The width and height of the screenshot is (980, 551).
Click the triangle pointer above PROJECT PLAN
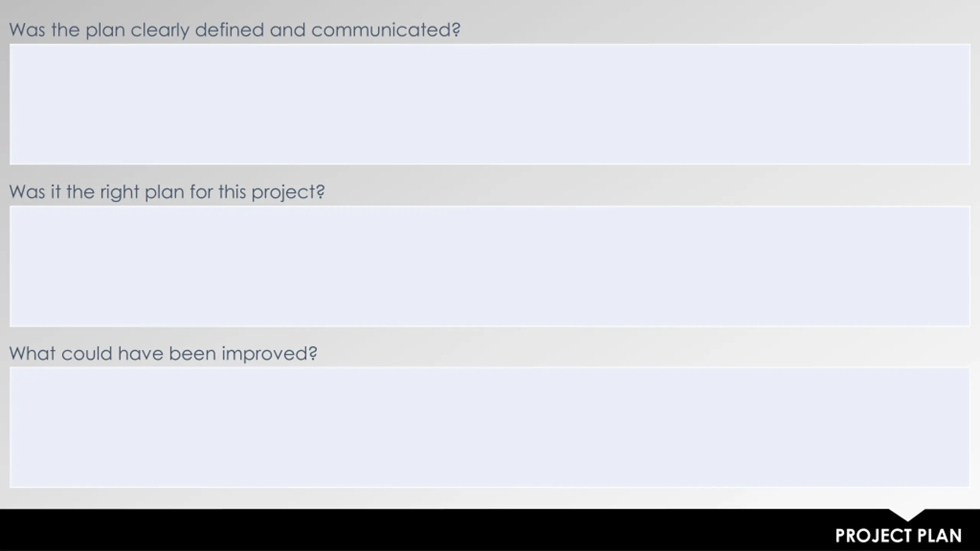[907, 515]
